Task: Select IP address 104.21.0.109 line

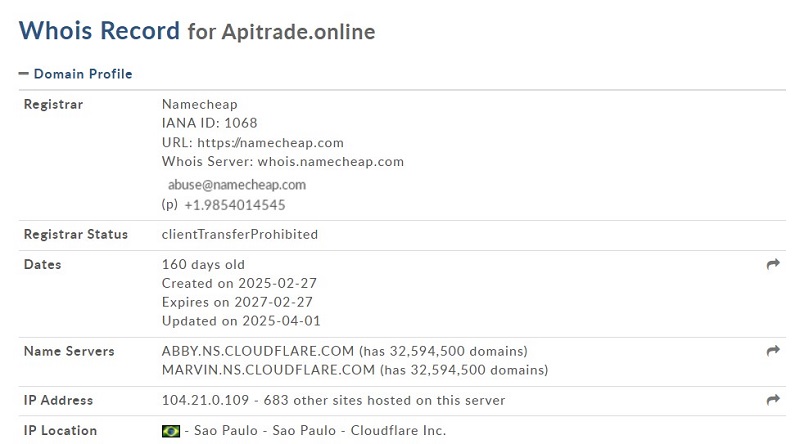Action: point(333,400)
